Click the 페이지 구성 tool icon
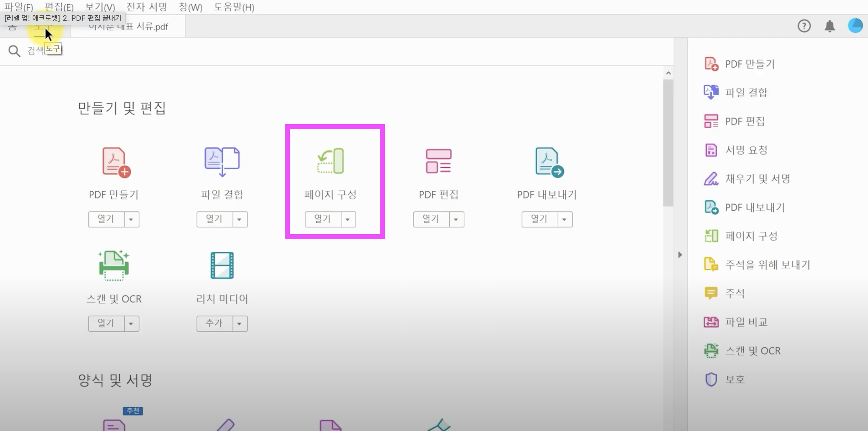The height and width of the screenshot is (431, 868). point(330,161)
